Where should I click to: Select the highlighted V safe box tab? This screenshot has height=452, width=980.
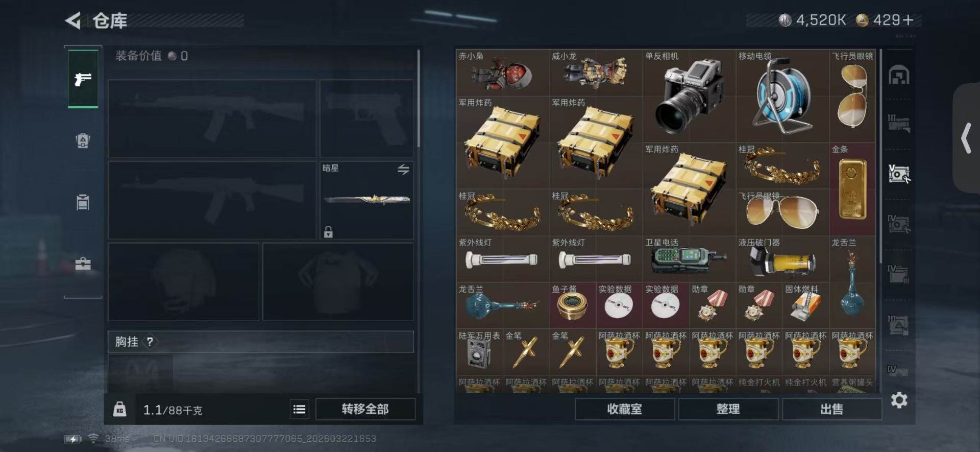click(899, 174)
